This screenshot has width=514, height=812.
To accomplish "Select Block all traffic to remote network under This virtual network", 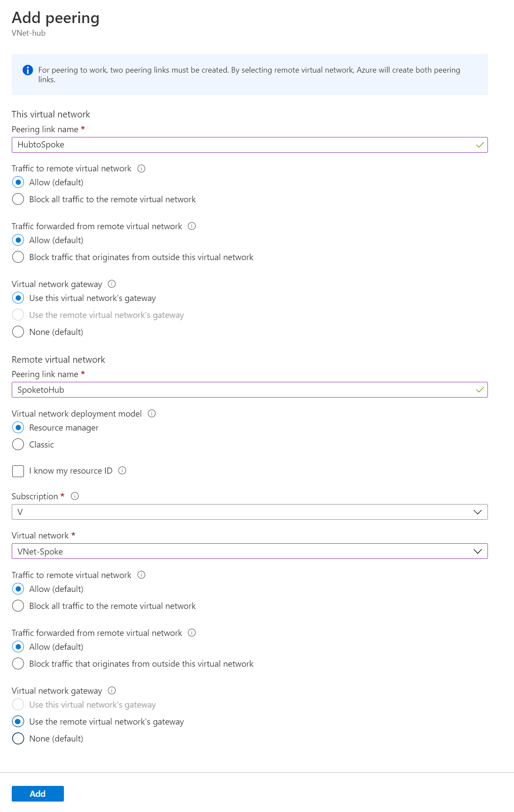I will [18, 199].
